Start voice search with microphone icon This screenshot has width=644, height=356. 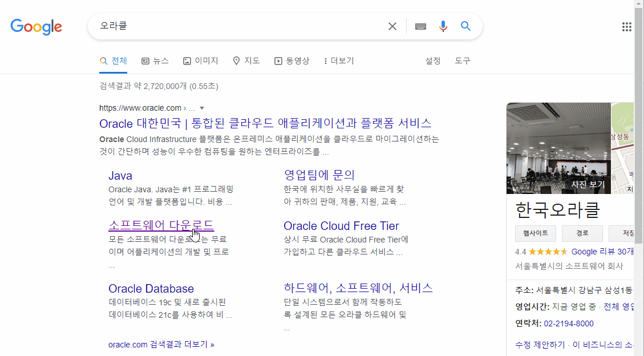pos(443,26)
